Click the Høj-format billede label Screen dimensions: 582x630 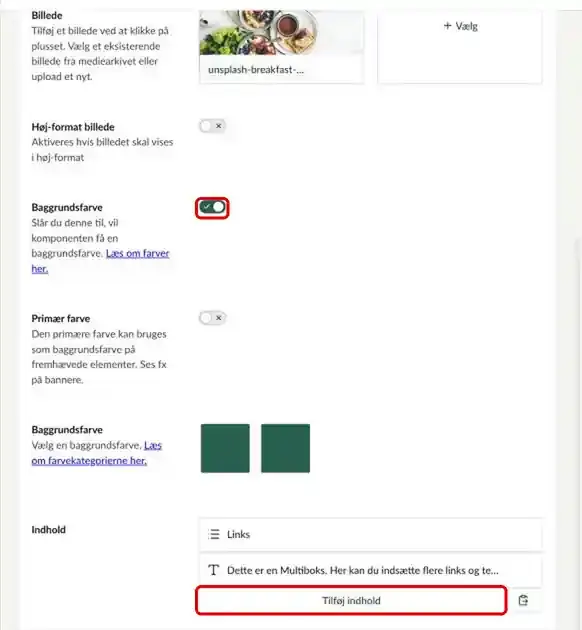pos(73,127)
